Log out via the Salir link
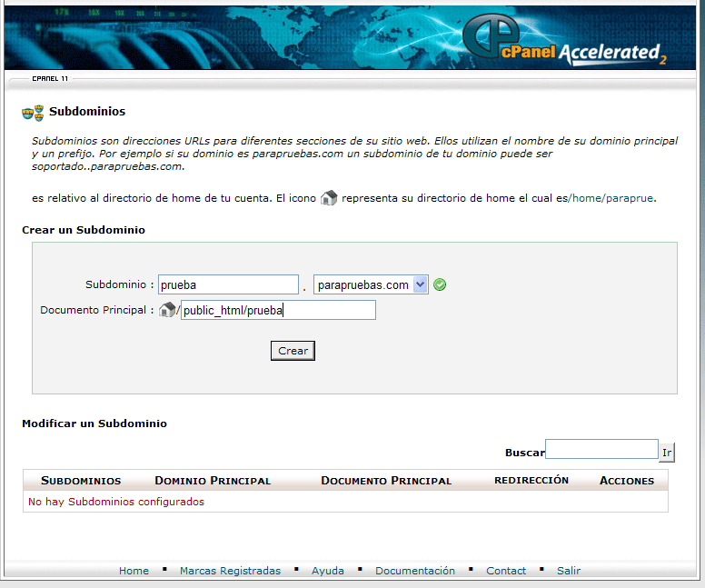 [569, 571]
